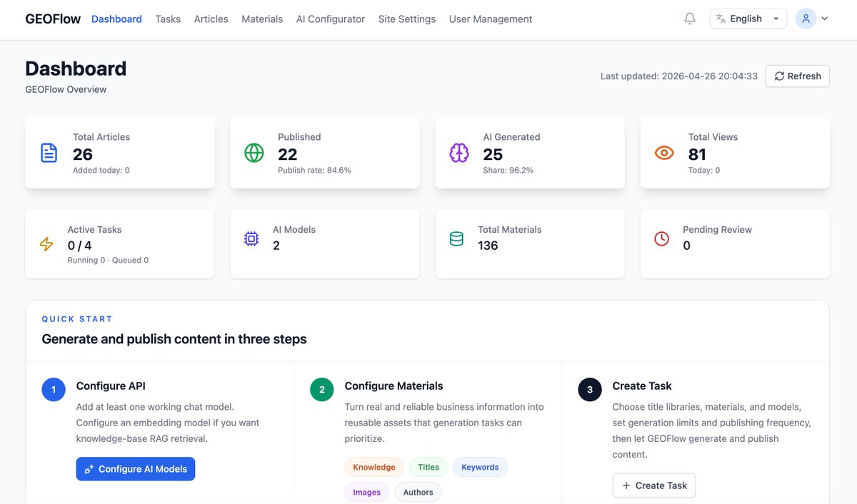Click the Total Articles count 26

(x=83, y=154)
